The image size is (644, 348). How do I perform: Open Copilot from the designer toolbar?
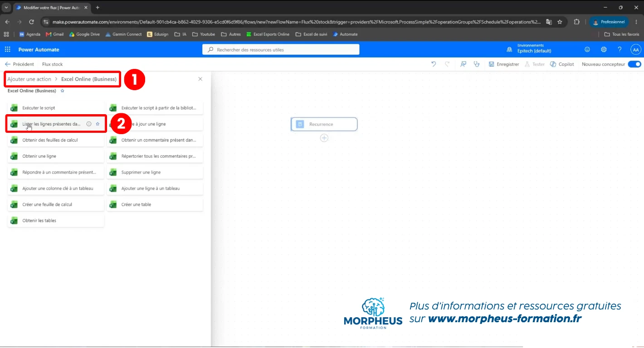(562, 64)
